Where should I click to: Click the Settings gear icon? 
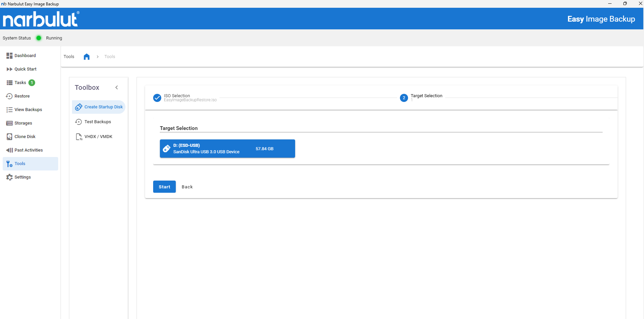point(9,177)
